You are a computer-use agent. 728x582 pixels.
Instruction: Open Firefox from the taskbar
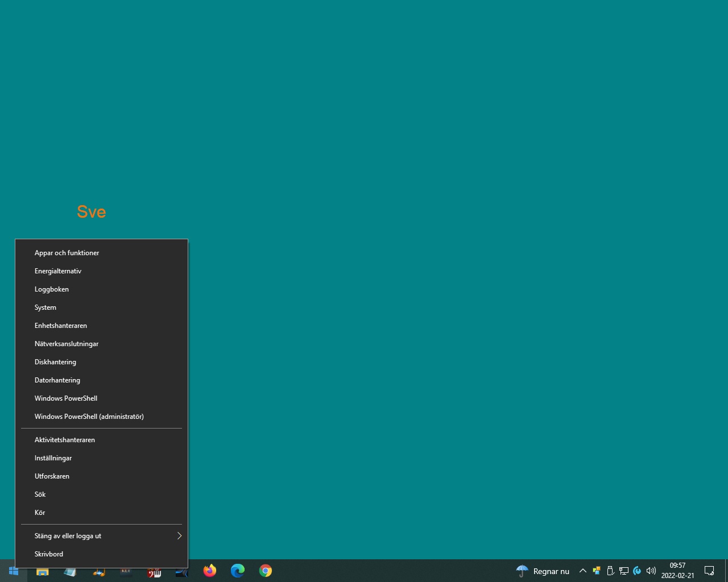pyautogui.click(x=209, y=571)
